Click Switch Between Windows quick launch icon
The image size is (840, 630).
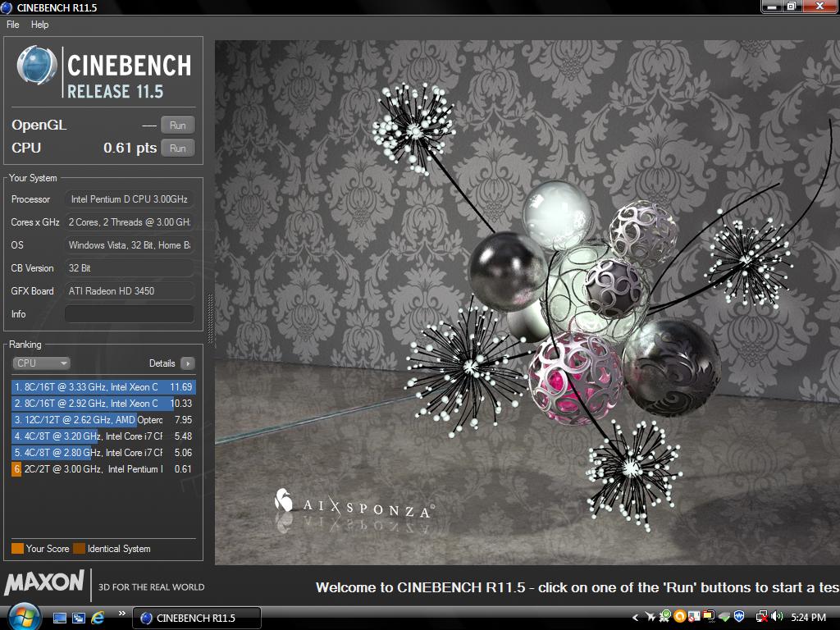coord(79,619)
